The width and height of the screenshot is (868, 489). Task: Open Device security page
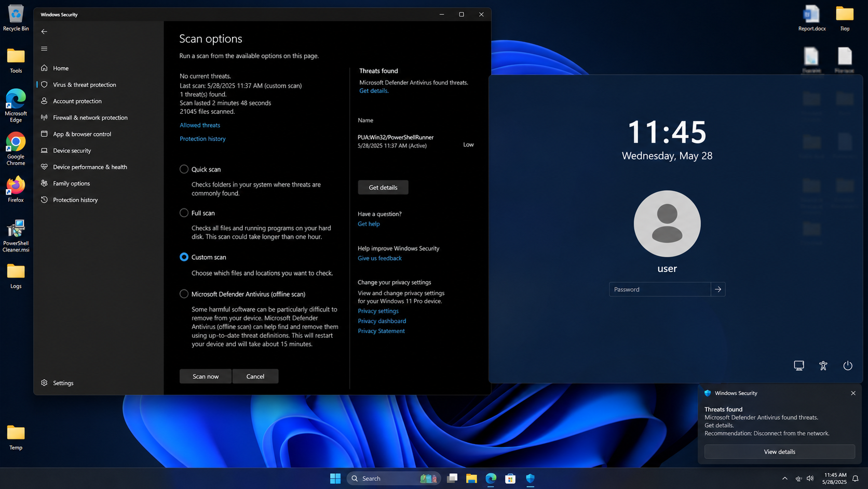click(x=72, y=151)
